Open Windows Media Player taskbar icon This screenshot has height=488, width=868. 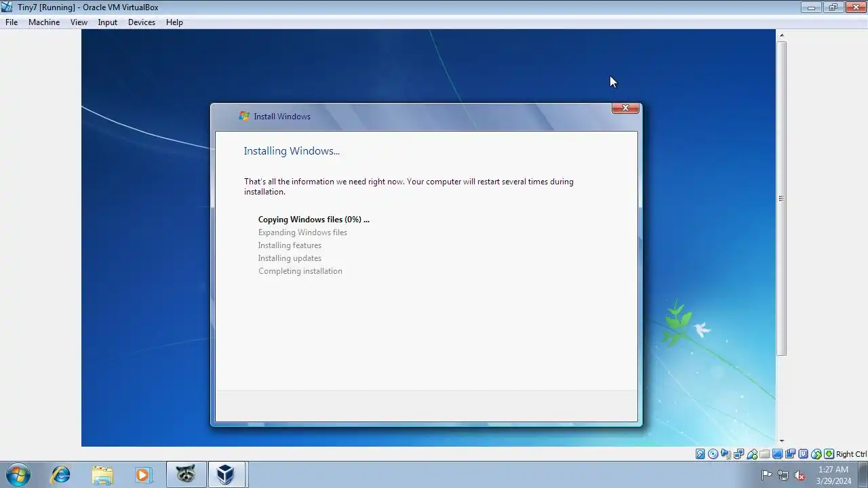(143, 475)
